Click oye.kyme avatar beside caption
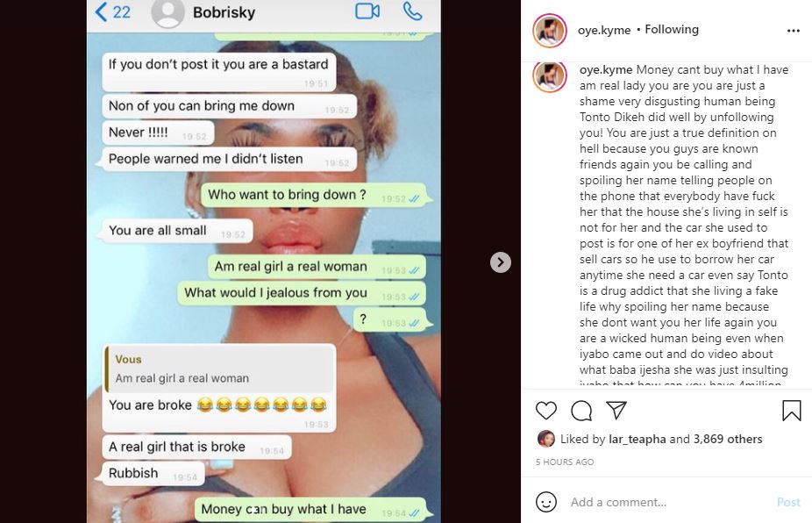This screenshot has height=523, width=812. pos(550,76)
